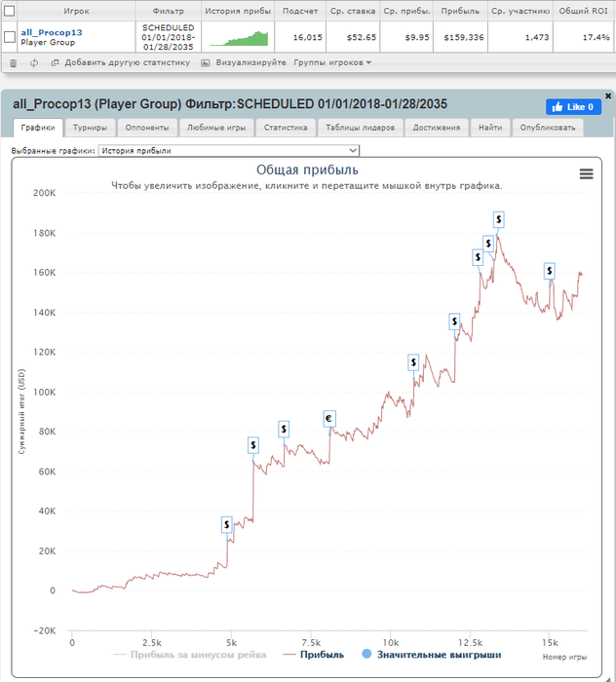Viewport: 616px width, 682px height.
Task: Open the Выбранные графики dropdown
Action: point(229,150)
